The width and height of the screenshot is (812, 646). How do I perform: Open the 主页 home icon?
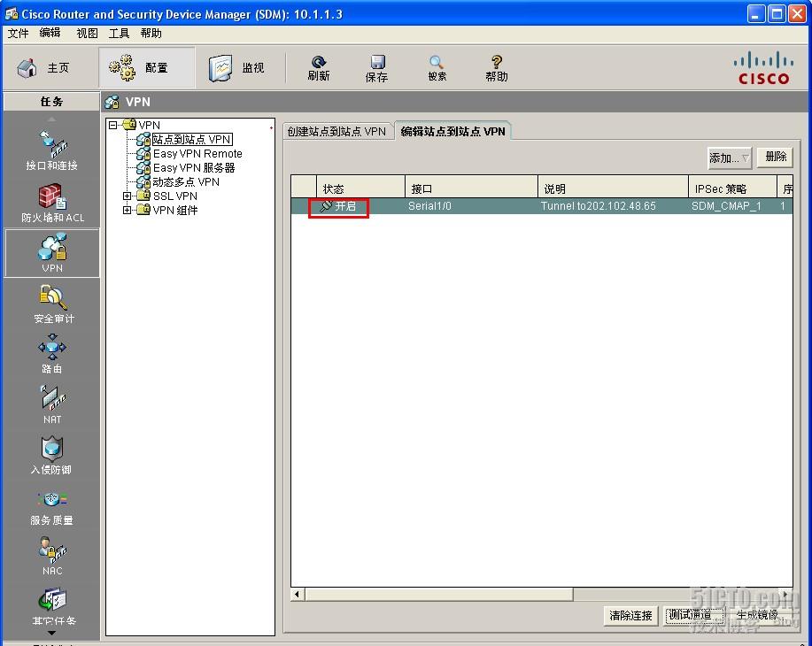pos(27,68)
